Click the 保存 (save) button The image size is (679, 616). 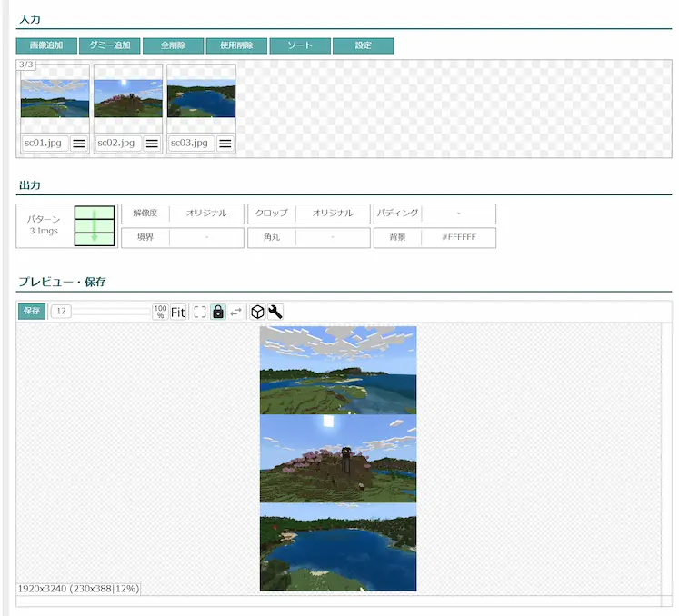(32, 312)
